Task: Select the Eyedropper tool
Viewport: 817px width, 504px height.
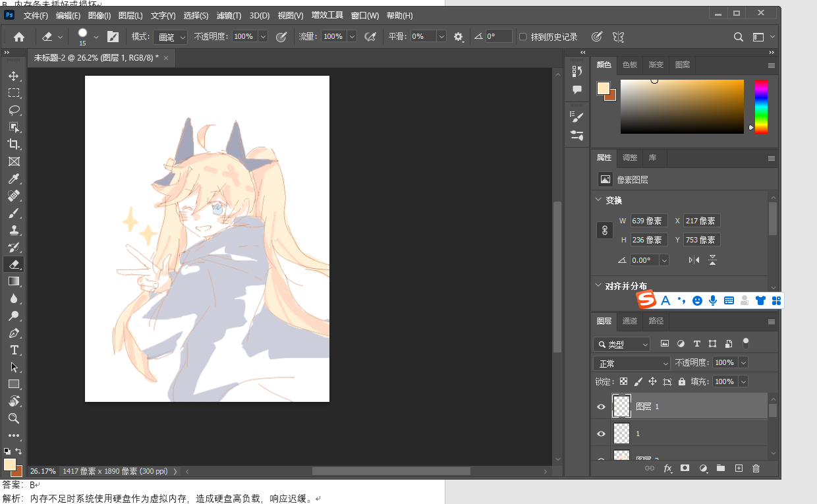Action: tap(14, 179)
